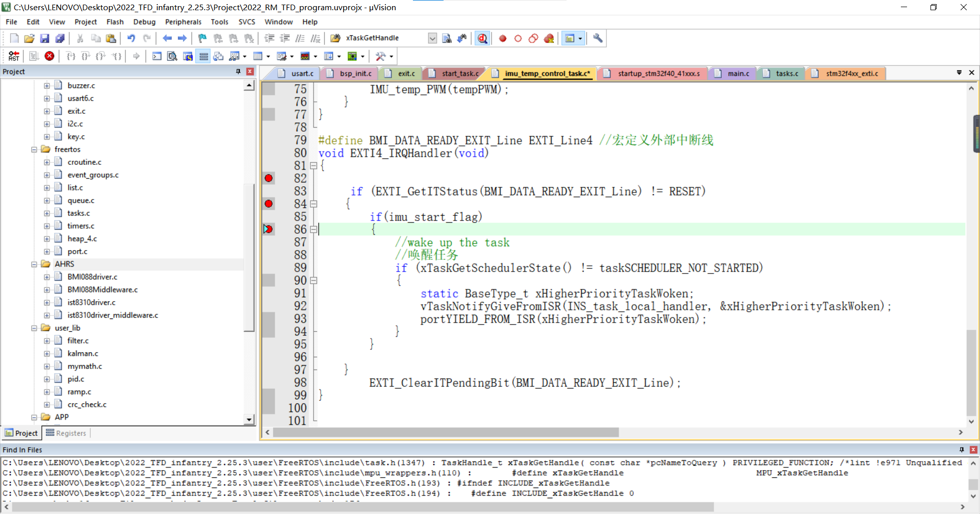
Task: Reset CPU with RST icon
Action: (14, 56)
